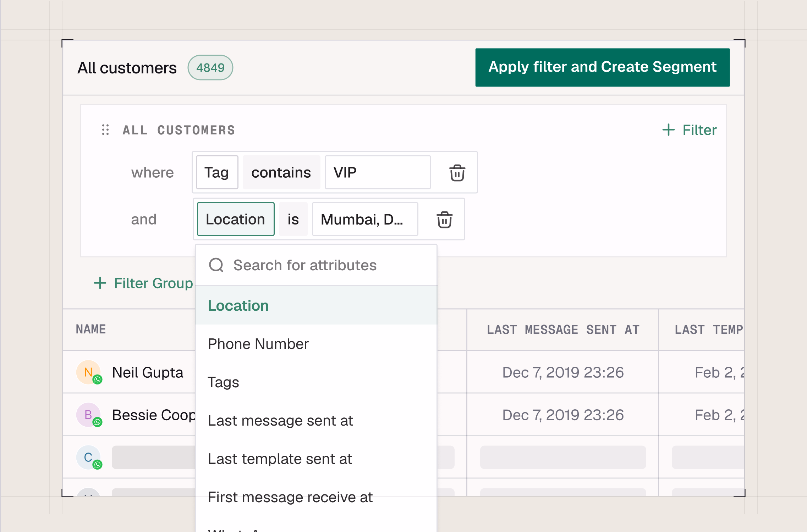The height and width of the screenshot is (532, 807).
Task: Open the Mumbai, D... value selector
Action: pos(364,219)
